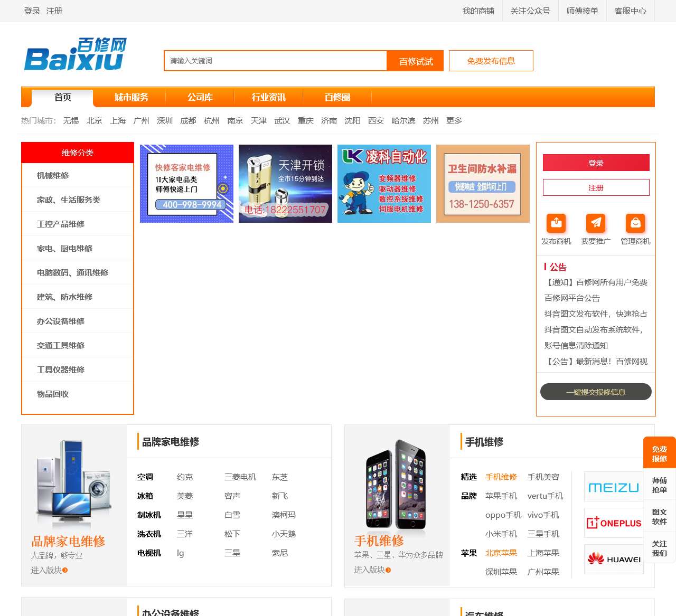This screenshot has height=616, width=676.
Task: Open the 免费报修 floating sidebar panel
Action: [659, 453]
